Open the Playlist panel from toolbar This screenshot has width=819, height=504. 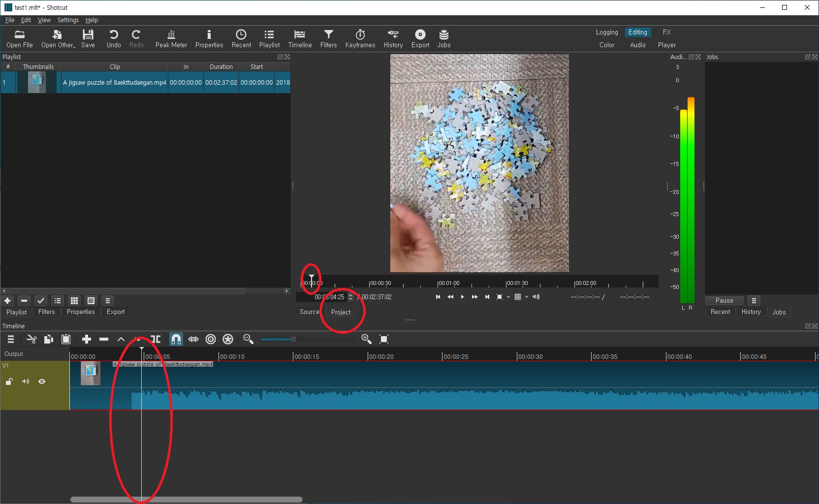tap(269, 39)
